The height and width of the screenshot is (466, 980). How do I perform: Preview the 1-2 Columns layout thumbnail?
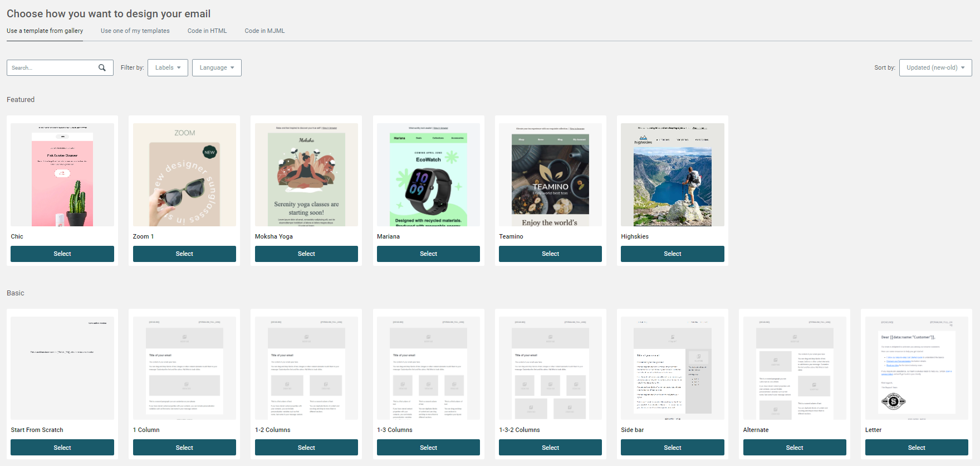click(306, 368)
